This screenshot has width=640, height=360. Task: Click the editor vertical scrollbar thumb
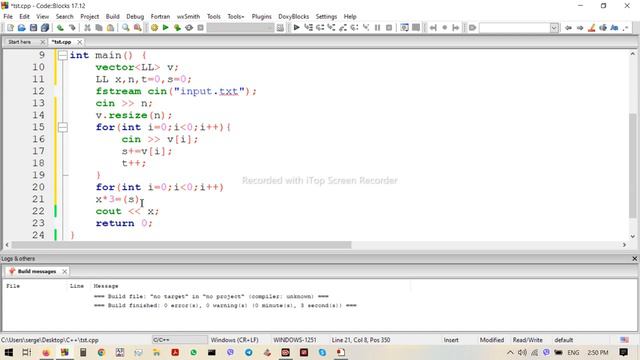pos(633,165)
